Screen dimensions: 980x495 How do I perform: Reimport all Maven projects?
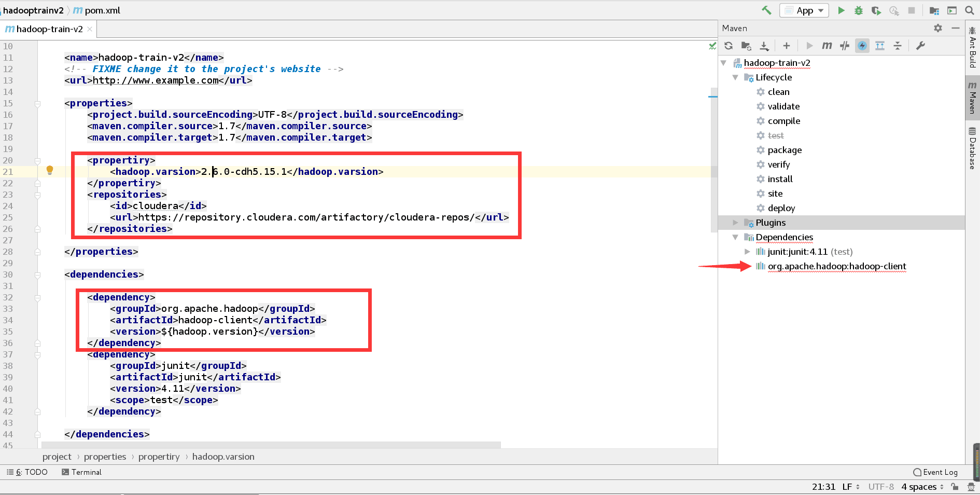729,46
